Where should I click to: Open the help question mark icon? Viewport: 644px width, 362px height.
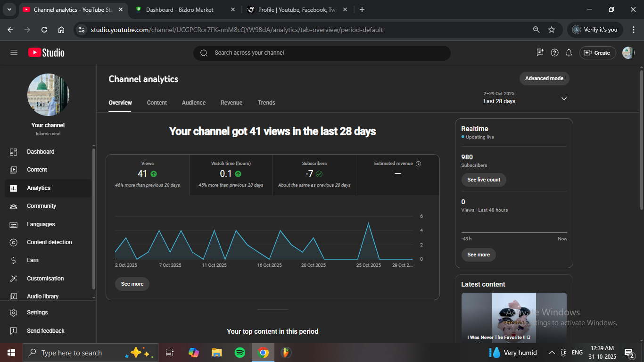(x=555, y=53)
